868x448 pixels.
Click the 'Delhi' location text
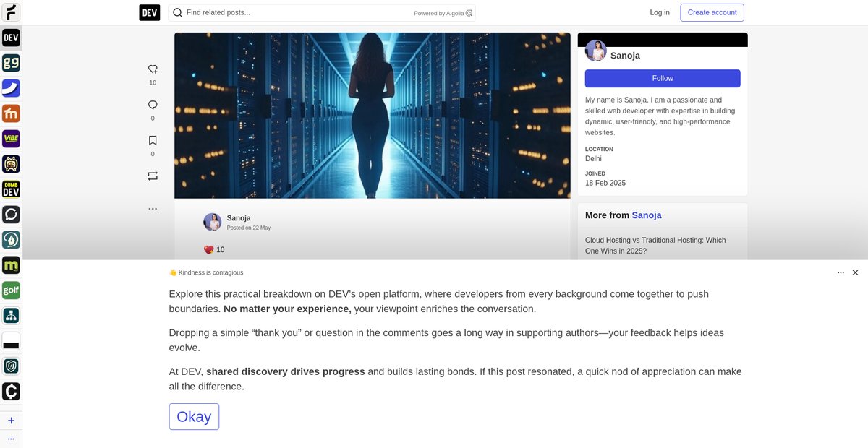pos(593,158)
